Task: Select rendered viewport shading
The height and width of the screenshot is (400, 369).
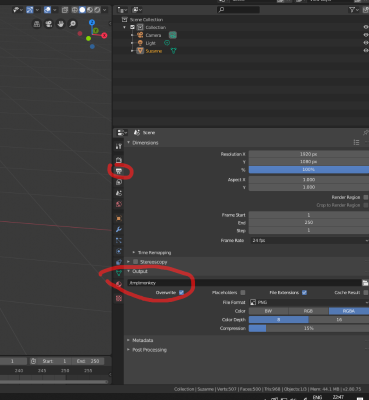Action: [97, 10]
